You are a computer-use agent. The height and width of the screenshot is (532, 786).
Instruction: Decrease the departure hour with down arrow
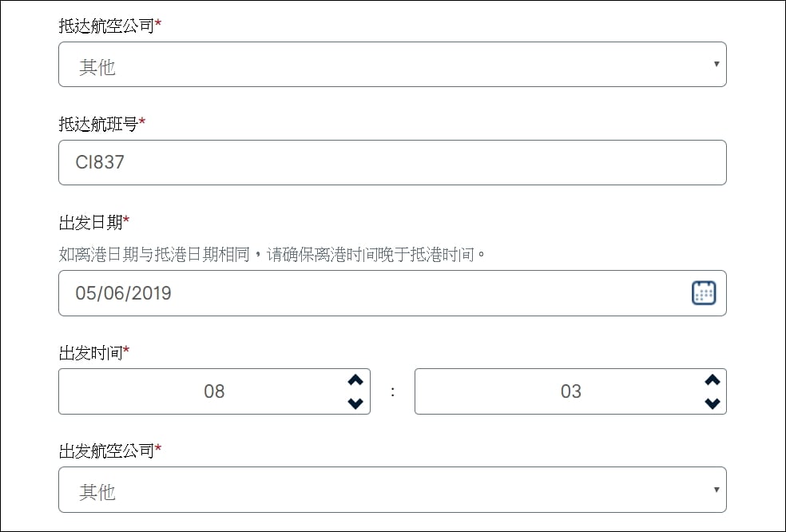(355, 403)
